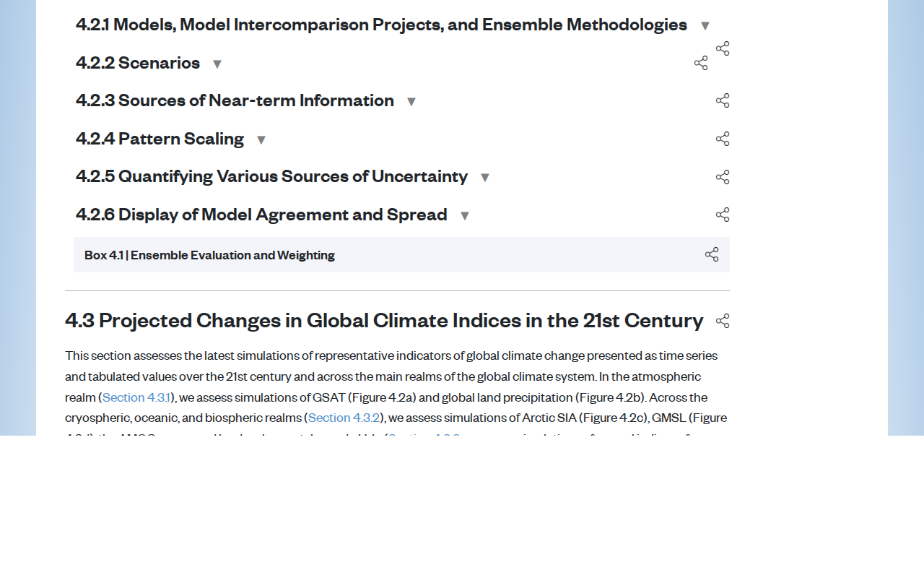The image size is (924, 578).
Task: Expand 4.2.3 Sources of Near-term Information arrow
Action: click(411, 102)
